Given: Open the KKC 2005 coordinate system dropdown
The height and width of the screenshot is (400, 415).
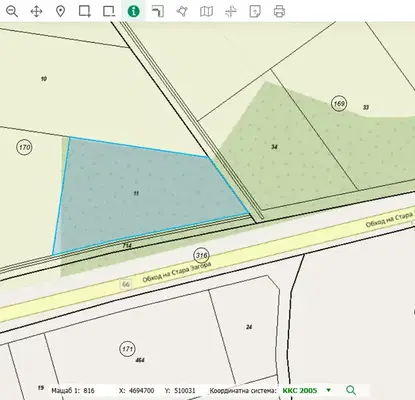Looking at the screenshot, I should (x=307, y=390).
